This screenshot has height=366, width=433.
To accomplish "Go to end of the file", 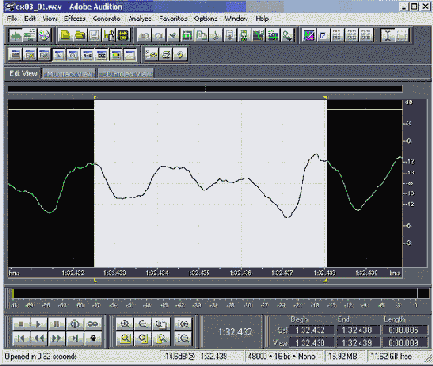I will tap(75, 338).
